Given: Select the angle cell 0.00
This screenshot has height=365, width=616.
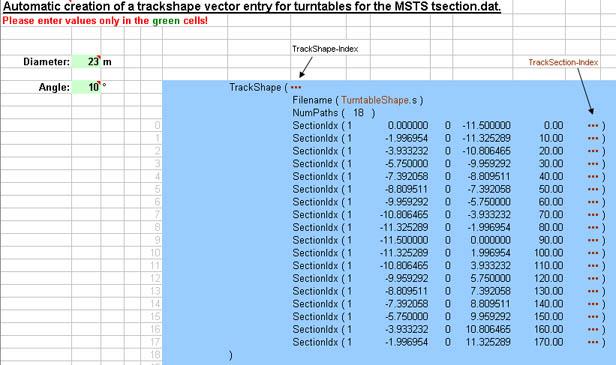Looking at the screenshot, I should click(553, 126).
